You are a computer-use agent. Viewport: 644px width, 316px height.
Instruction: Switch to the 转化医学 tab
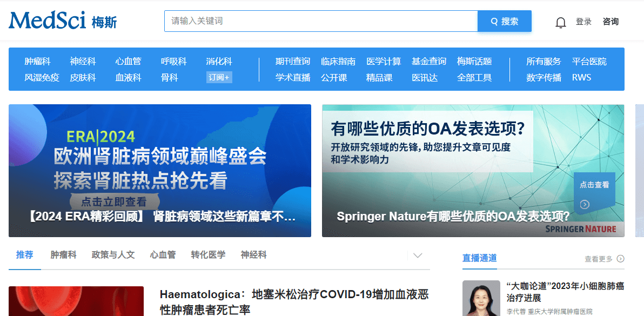point(209,255)
